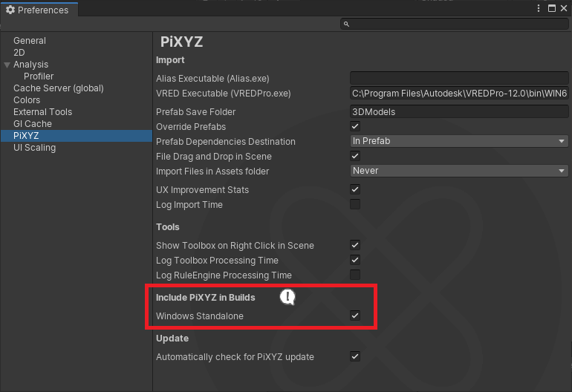
Task: Open Prefab Dependencies Destination dropdown
Action: point(459,141)
